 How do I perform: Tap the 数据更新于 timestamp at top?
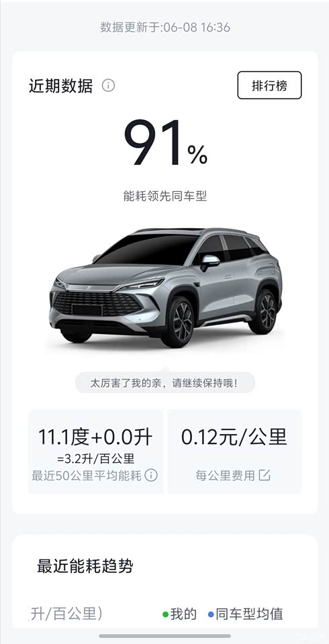165,28
